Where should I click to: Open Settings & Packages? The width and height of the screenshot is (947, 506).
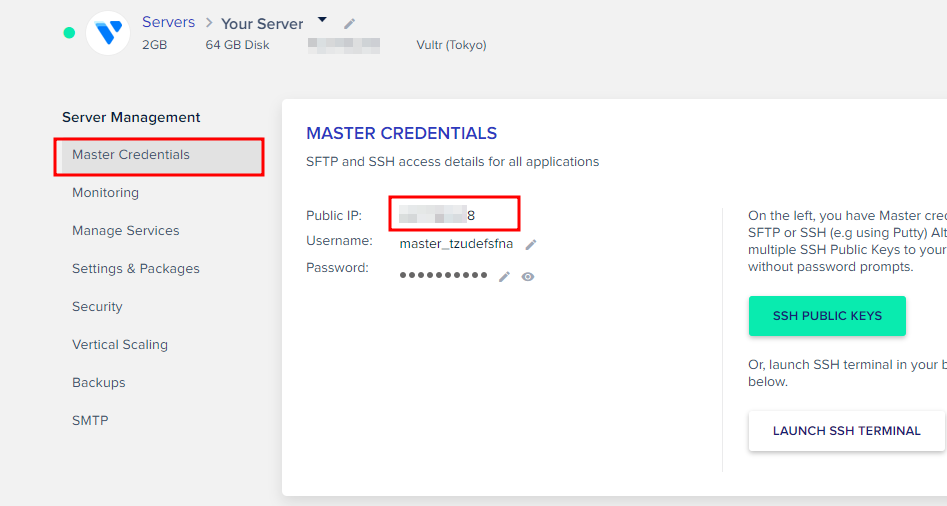click(x=136, y=269)
